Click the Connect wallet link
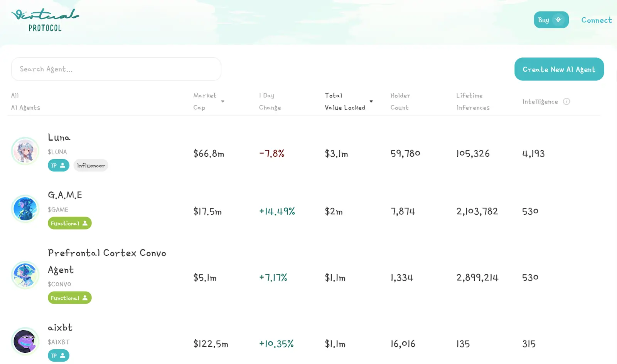Viewport: 617px width, 364px height. (597, 20)
